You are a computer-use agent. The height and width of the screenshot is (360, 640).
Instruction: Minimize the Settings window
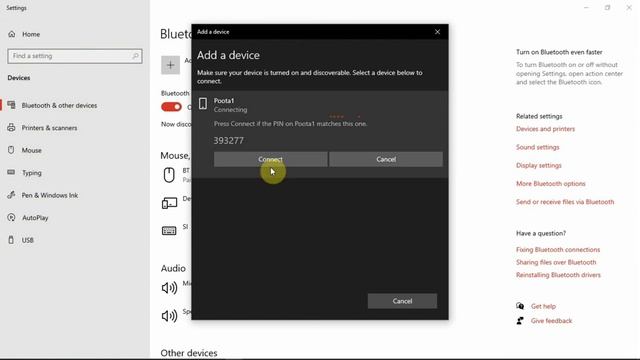586,8
